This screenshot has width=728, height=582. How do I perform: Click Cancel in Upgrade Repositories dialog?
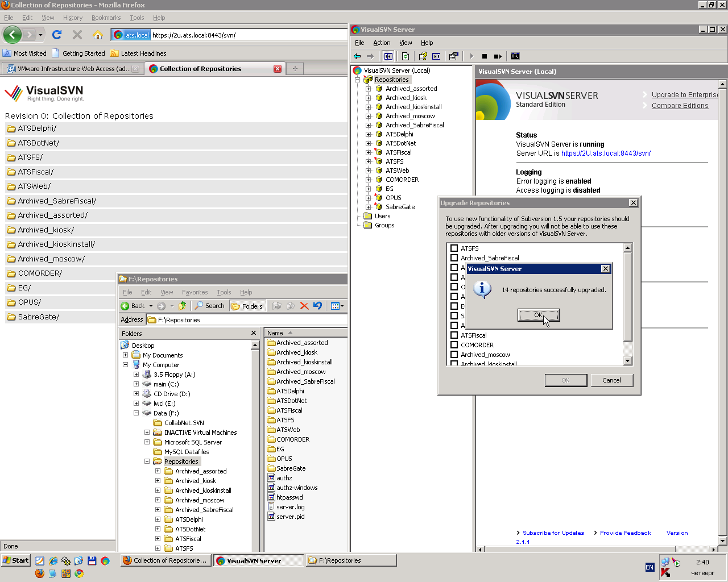[611, 380]
